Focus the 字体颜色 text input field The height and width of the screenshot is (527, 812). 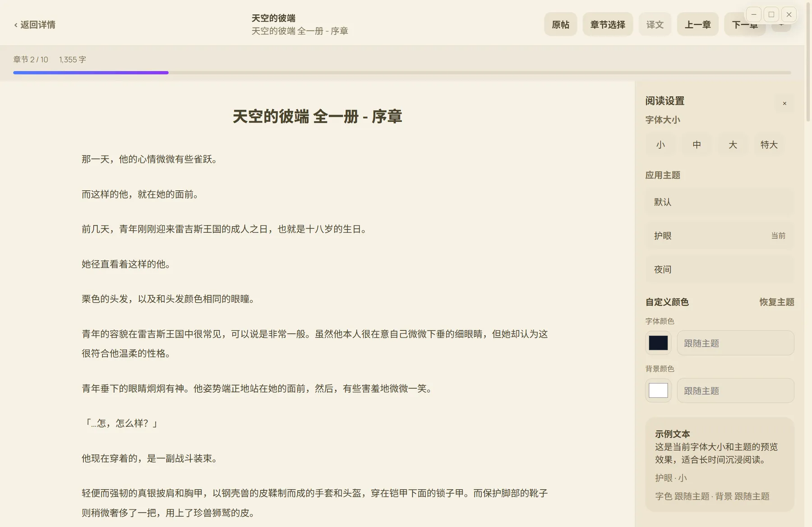point(735,343)
